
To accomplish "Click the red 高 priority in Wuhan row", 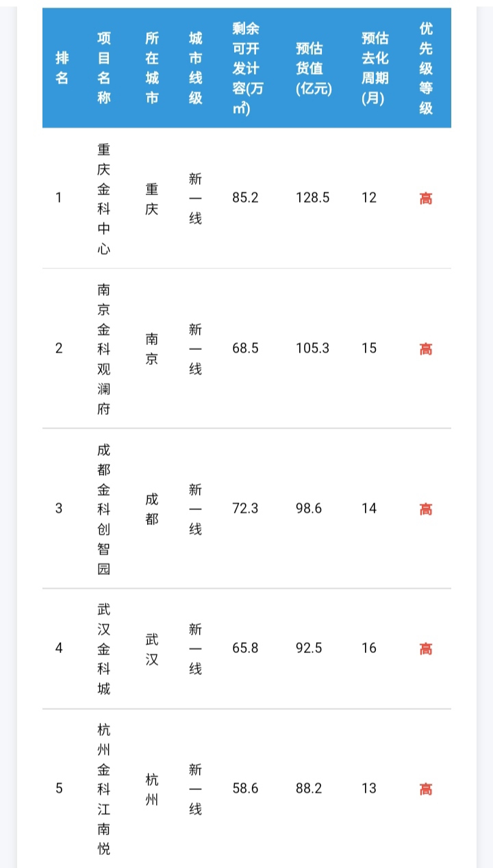I will point(426,648).
